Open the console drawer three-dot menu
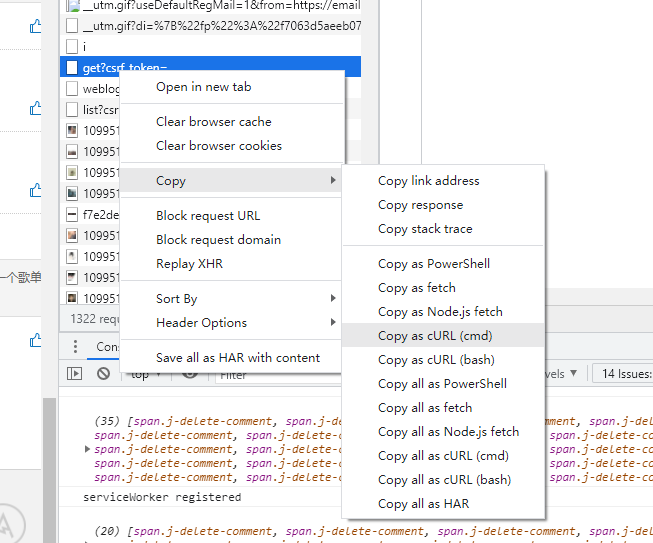This screenshot has width=653, height=543. 75,346
